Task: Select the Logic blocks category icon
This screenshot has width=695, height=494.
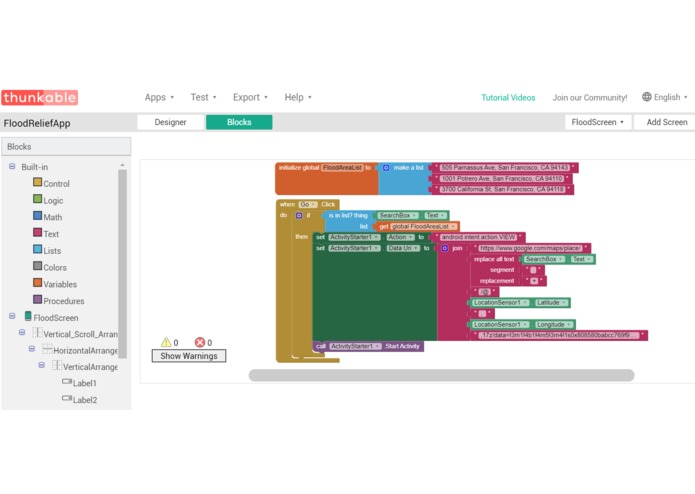Action: 38,199
